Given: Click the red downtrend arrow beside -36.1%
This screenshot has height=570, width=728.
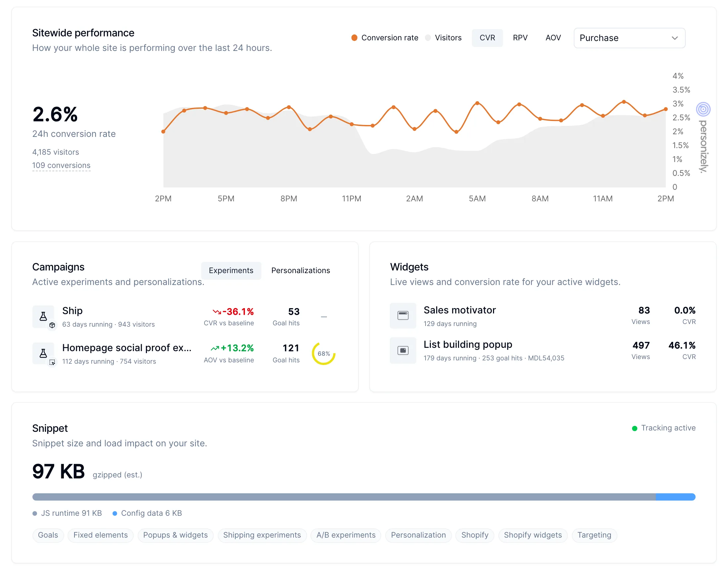Looking at the screenshot, I should pyautogui.click(x=217, y=312).
